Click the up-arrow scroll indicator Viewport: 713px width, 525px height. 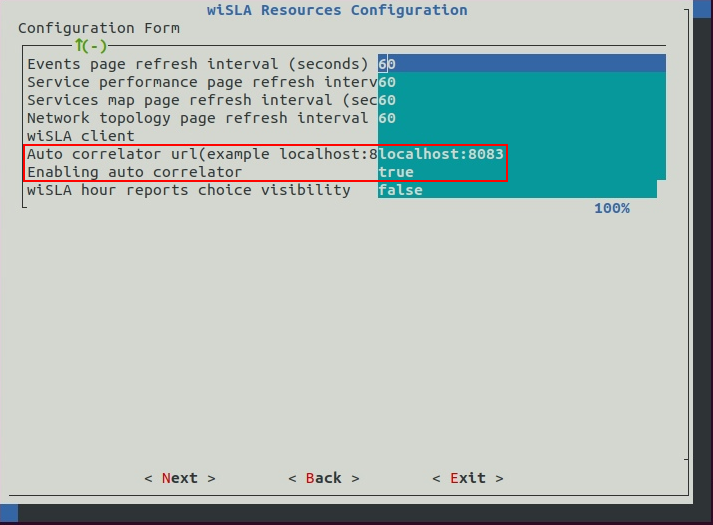[x=90, y=45]
